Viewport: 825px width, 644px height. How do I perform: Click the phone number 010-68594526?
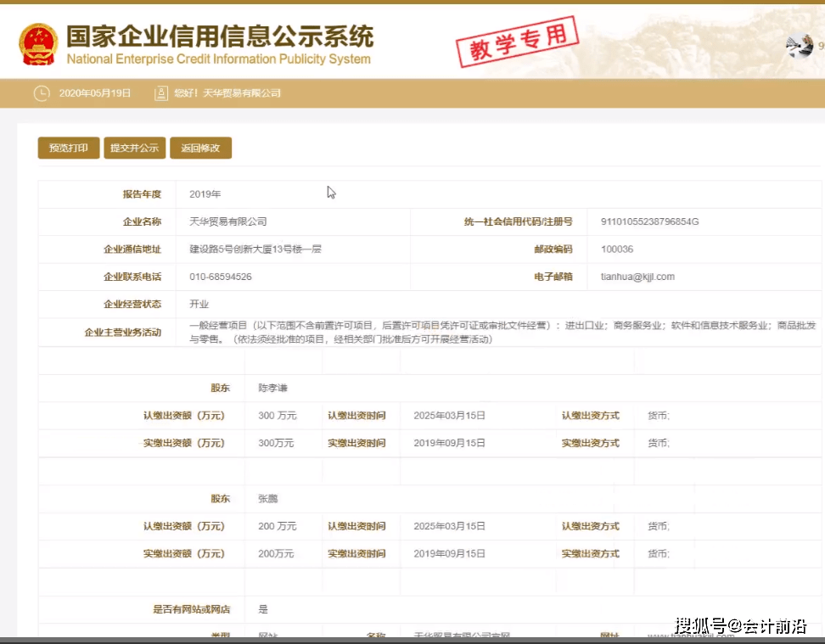coord(220,277)
